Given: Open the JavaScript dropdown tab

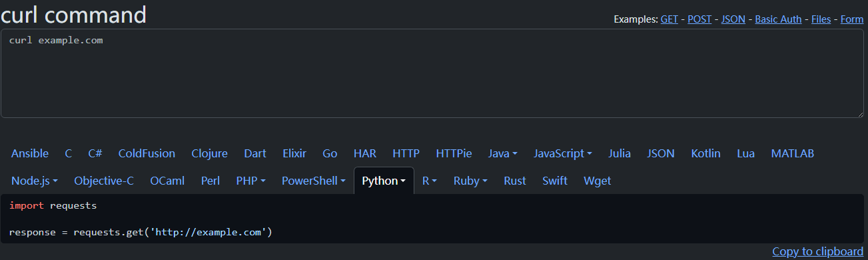Looking at the screenshot, I should pyautogui.click(x=563, y=153).
